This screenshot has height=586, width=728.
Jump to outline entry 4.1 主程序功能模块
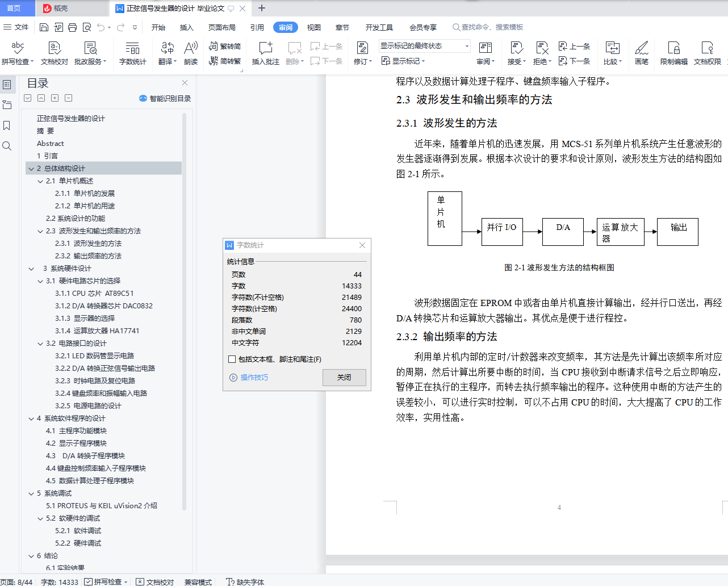tap(76, 431)
